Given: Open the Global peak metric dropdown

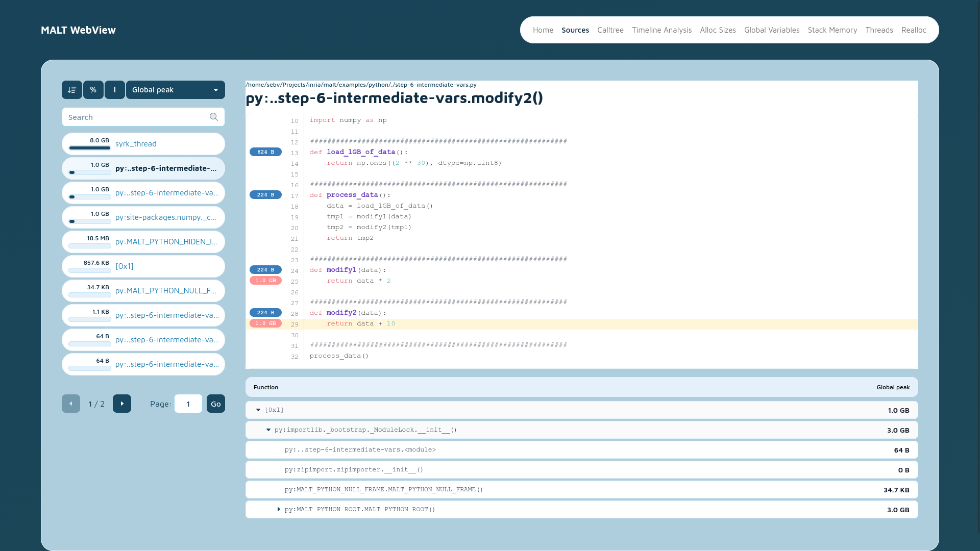Looking at the screenshot, I should (175, 90).
